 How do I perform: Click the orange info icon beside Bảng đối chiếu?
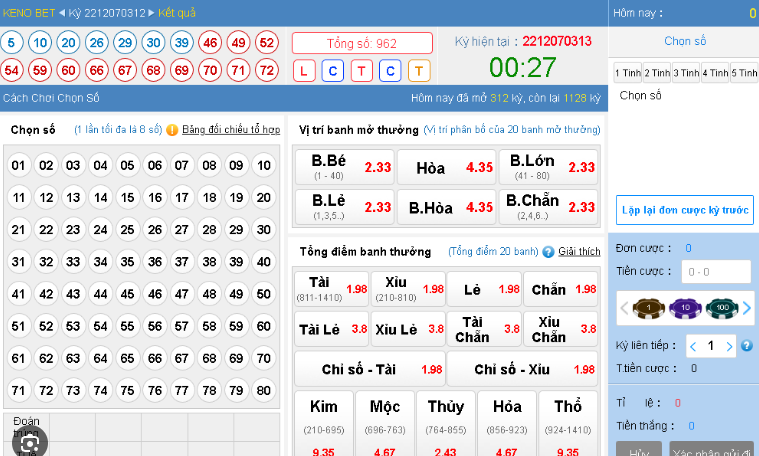[x=172, y=130]
